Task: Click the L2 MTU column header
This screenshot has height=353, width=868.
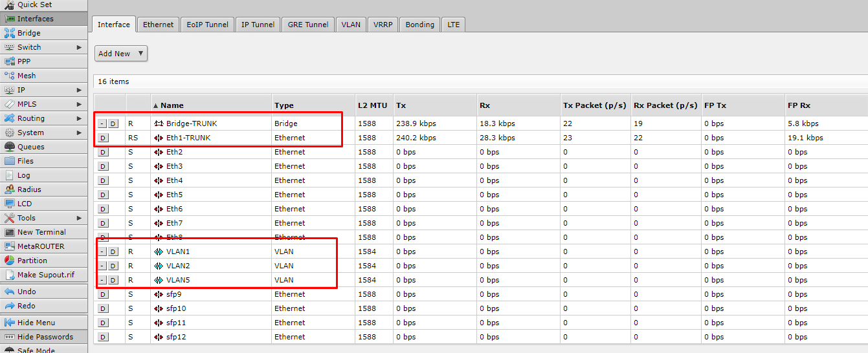Action: (x=373, y=105)
